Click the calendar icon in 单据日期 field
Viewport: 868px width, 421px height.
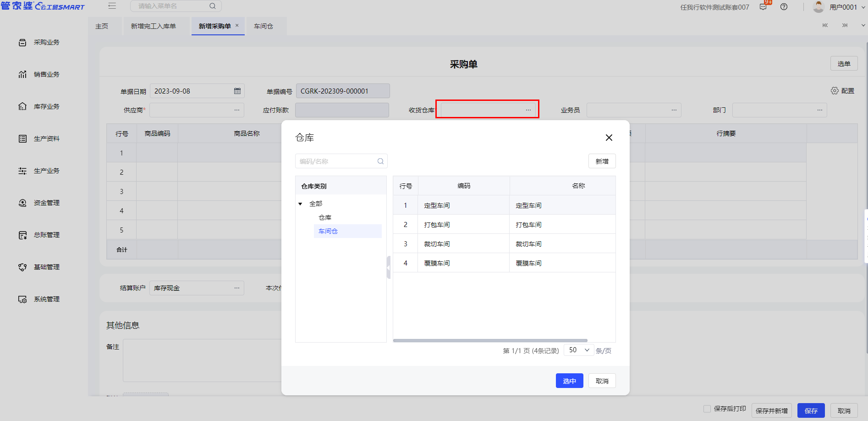click(237, 91)
